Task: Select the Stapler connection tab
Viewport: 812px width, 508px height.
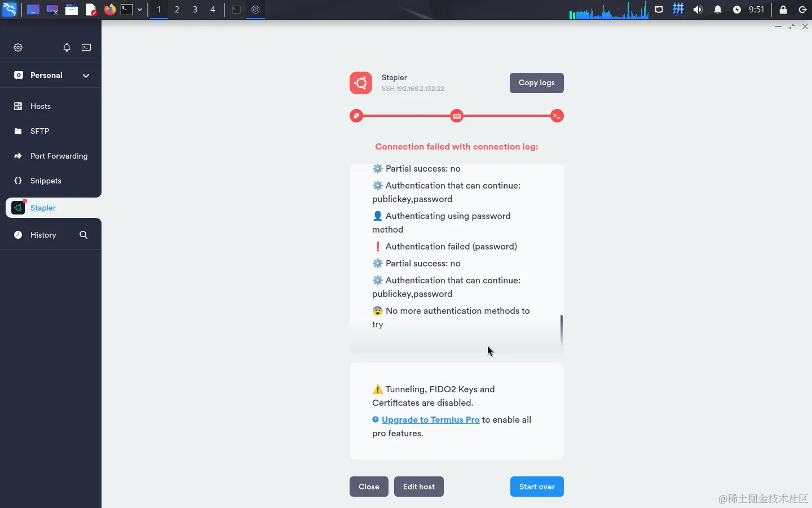Action: click(54, 208)
